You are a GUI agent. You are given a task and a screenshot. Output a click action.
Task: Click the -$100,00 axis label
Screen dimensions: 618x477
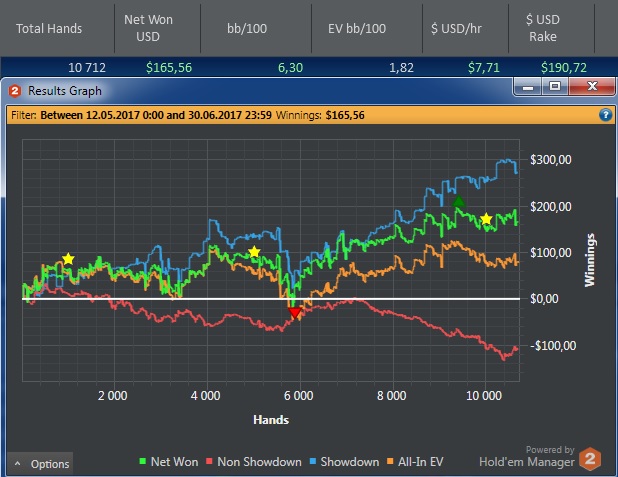point(553,345)
